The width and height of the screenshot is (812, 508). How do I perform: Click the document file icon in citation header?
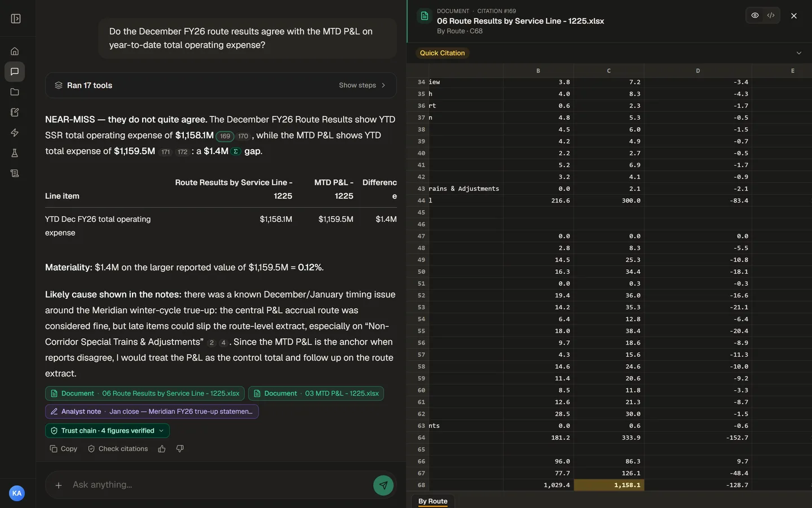(425, 16)
